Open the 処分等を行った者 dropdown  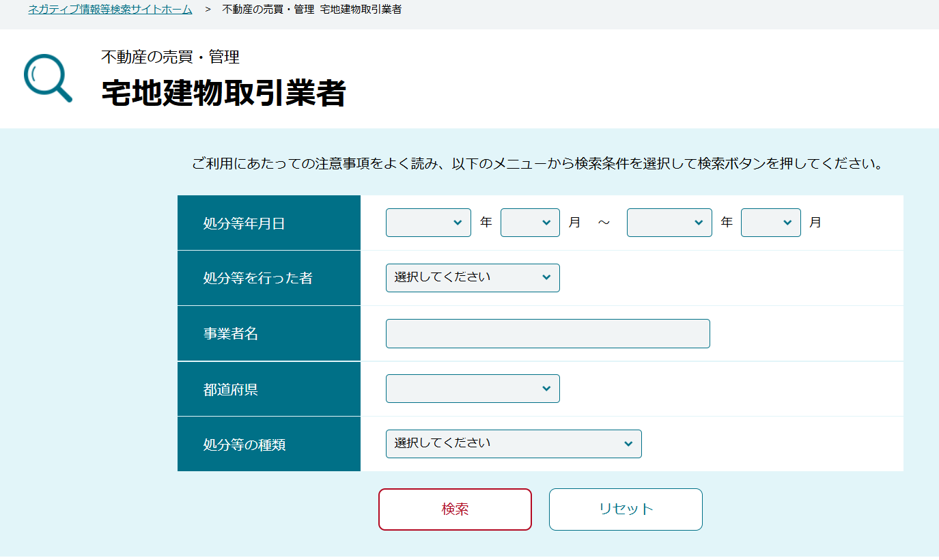473,278
